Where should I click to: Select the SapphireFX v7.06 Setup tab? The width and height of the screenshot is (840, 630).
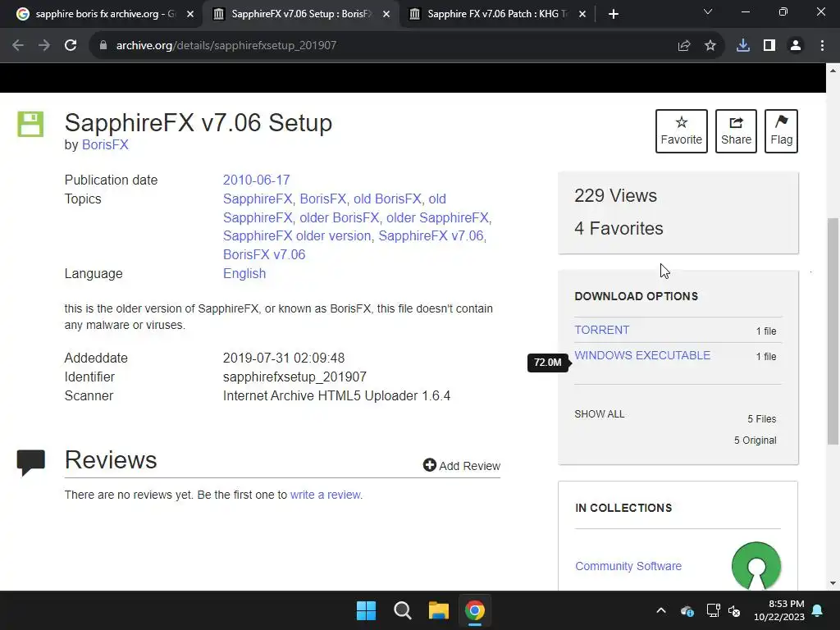[x=300, y=15]
